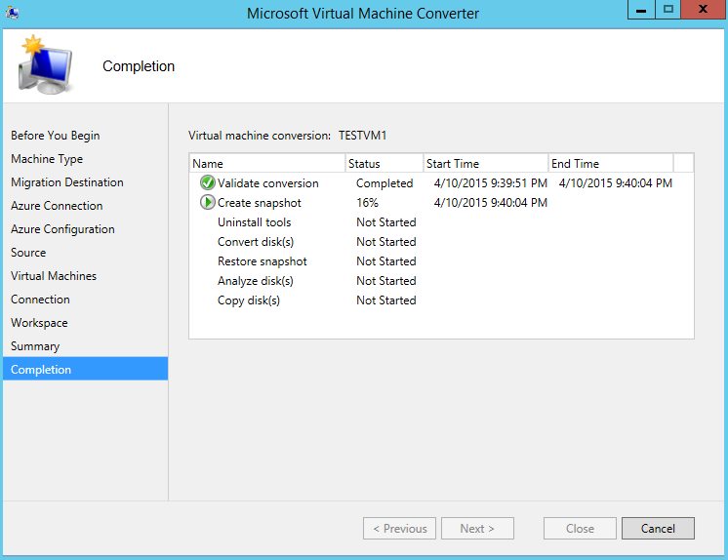Select Migration Destination in the sidebar
The image size is (728, 560).
tap(67, 182)
